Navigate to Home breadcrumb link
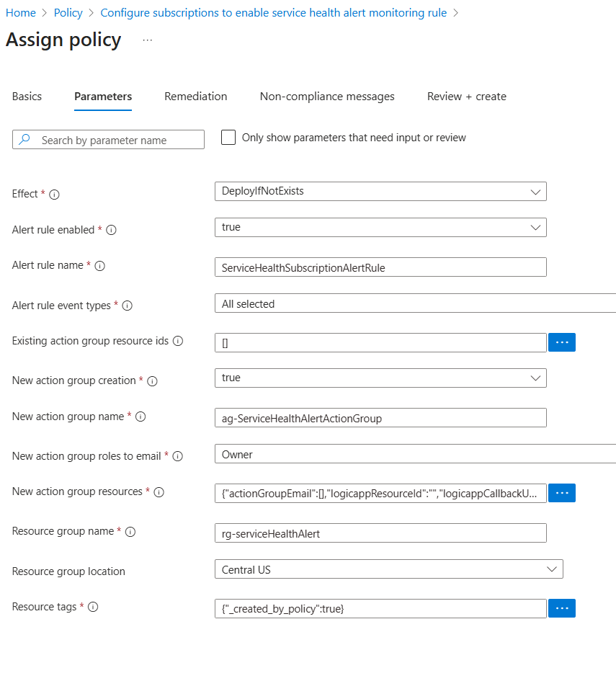Image resolution: width=616 pixels, height=681 pixels. [x=20, y=13]
